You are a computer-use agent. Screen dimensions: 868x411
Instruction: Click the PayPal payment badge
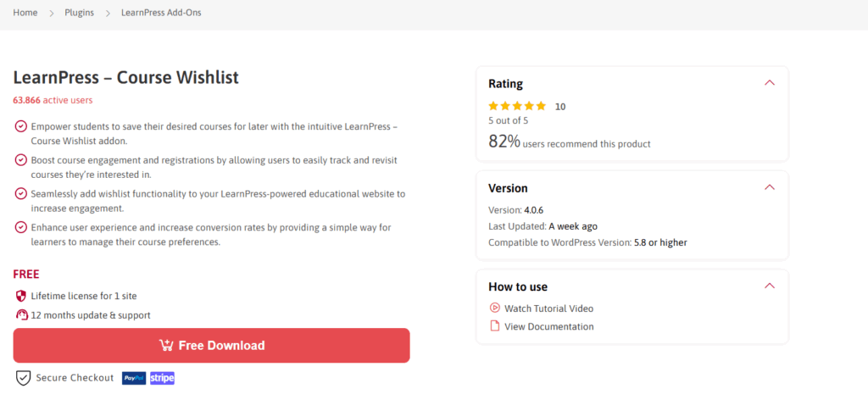pos(133,378)
